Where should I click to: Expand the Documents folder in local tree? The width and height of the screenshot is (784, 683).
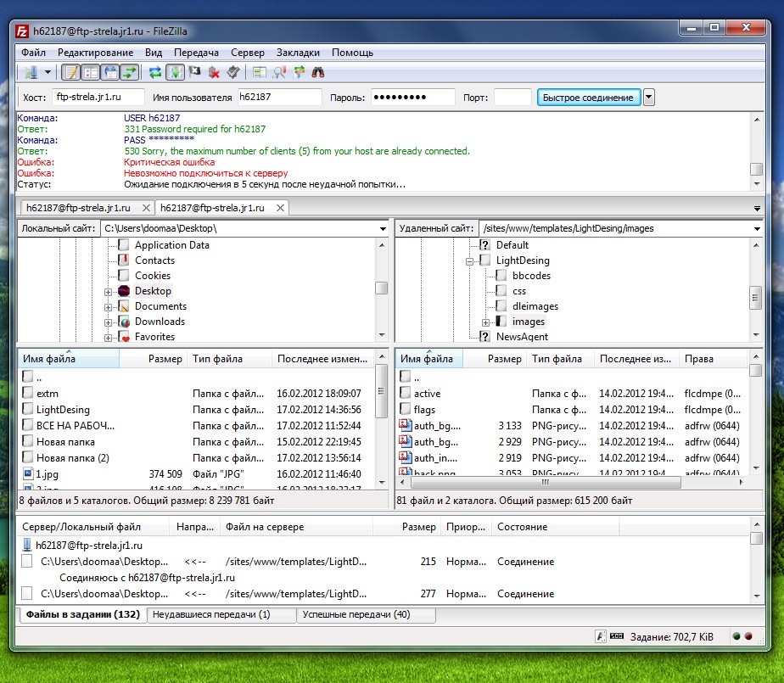coord(108,307)
